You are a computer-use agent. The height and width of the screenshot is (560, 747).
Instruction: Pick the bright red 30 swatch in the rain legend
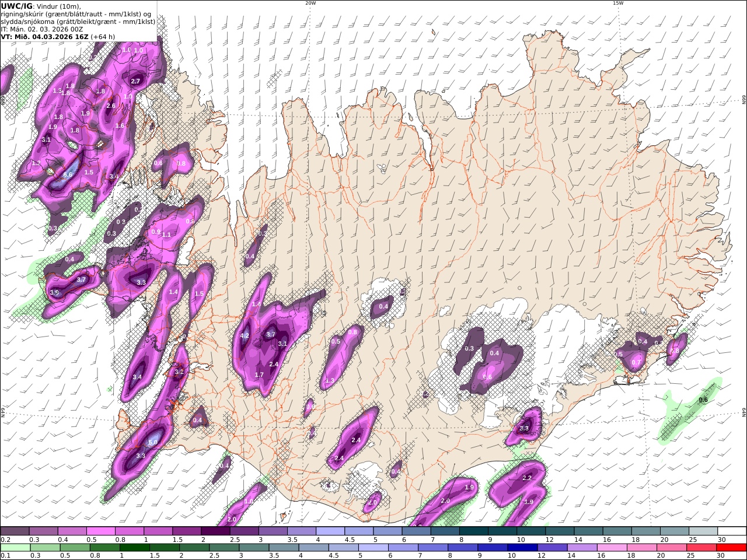[731, 548]
